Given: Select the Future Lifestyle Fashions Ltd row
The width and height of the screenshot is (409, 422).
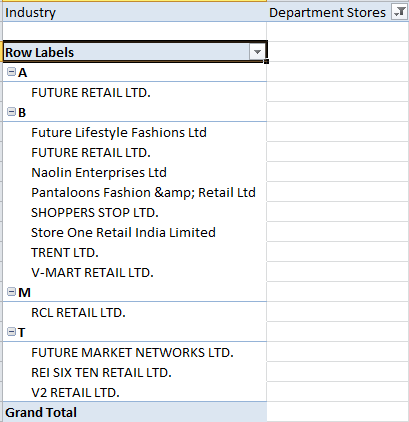Looking at the screenshot, I should click(x=135, y=132).
